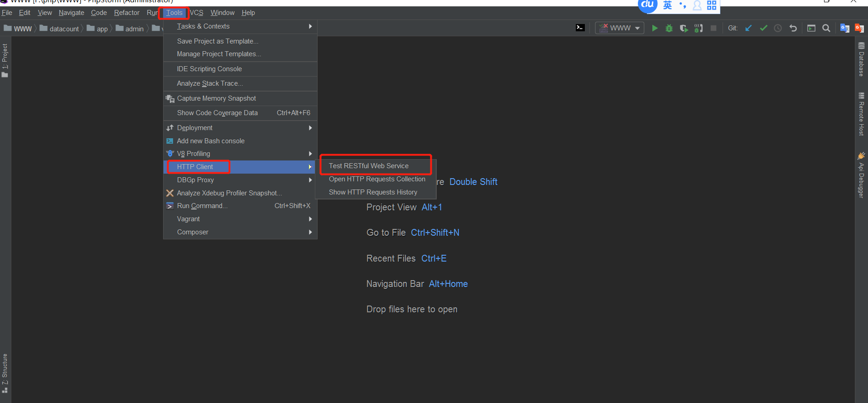Toggle the Remote Host tool window

pos(861,114)
